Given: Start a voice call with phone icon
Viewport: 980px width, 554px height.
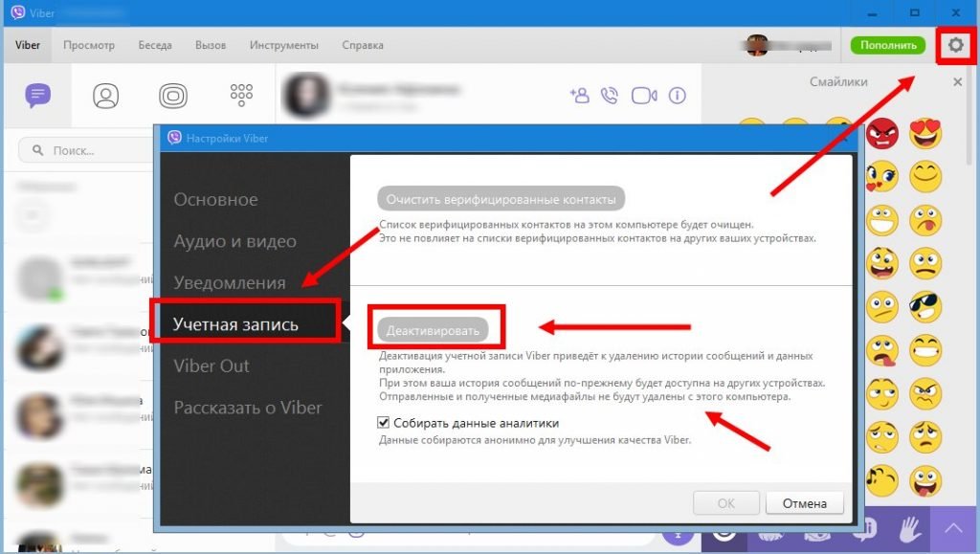Looking at the screenshot, I should tap(610, 95).
